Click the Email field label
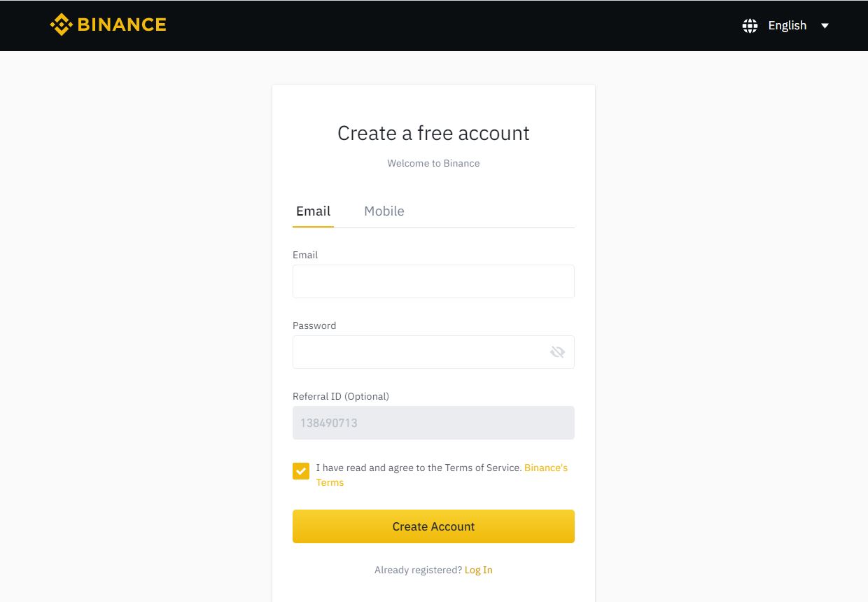The height and width of the screenshot is (602, 868). click(305, 255)
